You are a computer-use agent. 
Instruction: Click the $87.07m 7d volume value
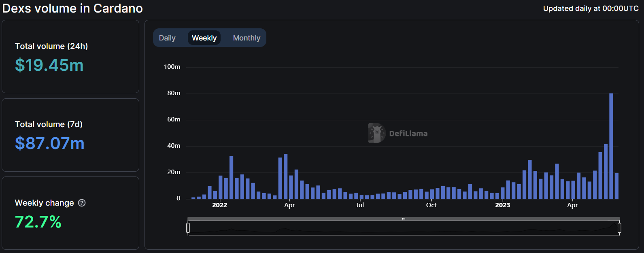tap(50, 143)
